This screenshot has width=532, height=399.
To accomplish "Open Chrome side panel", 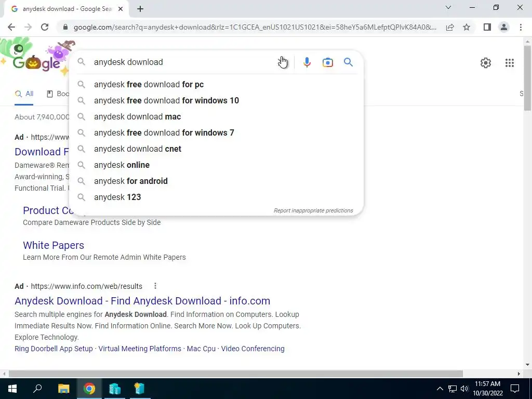I will click(487, 27).
